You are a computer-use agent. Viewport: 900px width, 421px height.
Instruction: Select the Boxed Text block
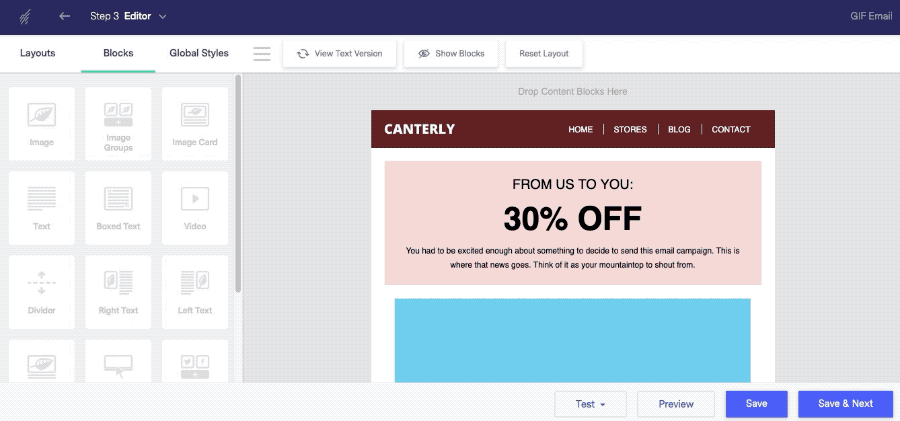click(118, 208)
